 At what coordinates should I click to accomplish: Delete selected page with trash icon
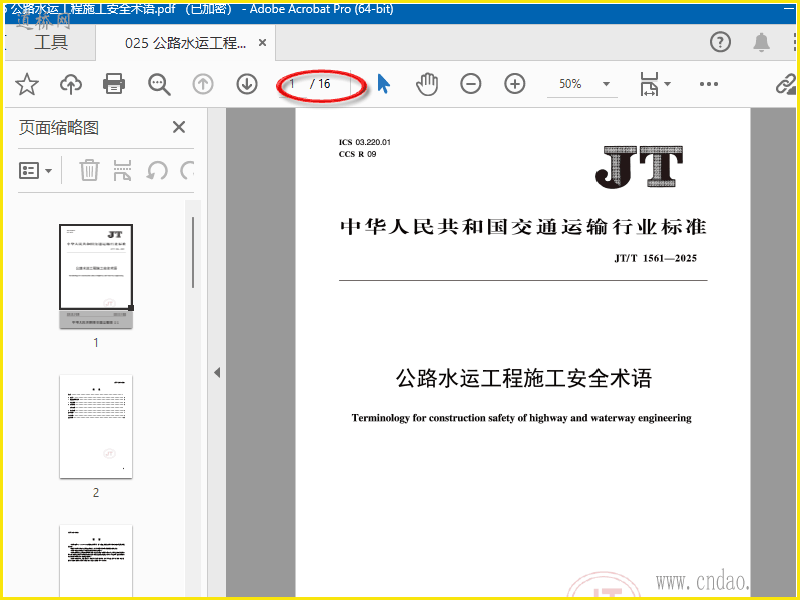[89, 170]
